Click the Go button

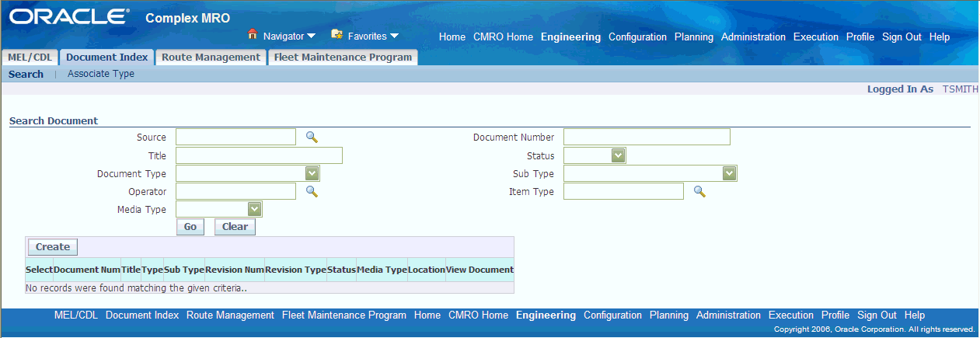[190, 227]
